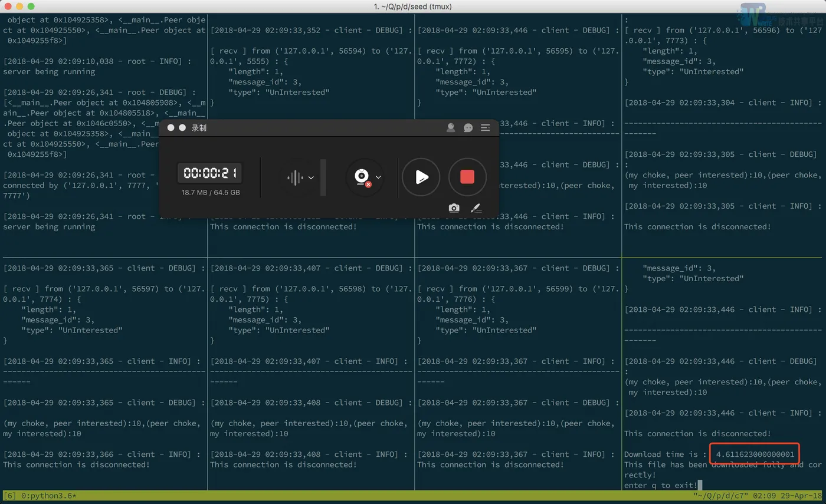Click the log line timestamped 02:09:10,038
The width and height of the screenshot is (826, 504).
97,61
